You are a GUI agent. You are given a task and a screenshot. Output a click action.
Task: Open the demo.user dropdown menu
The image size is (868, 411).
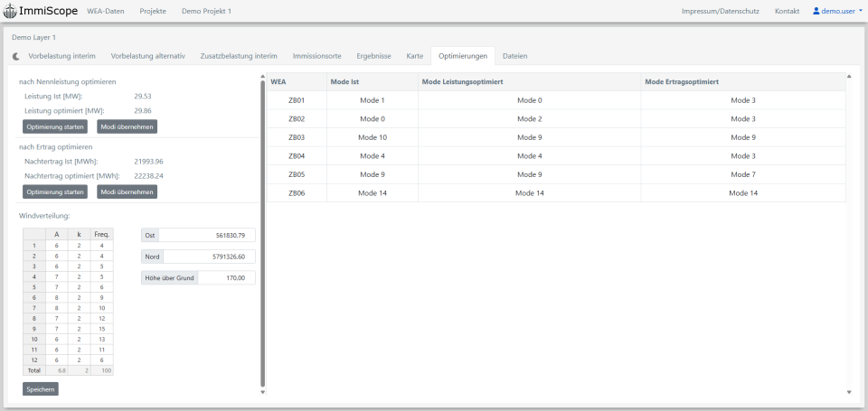tap(837, 11)
